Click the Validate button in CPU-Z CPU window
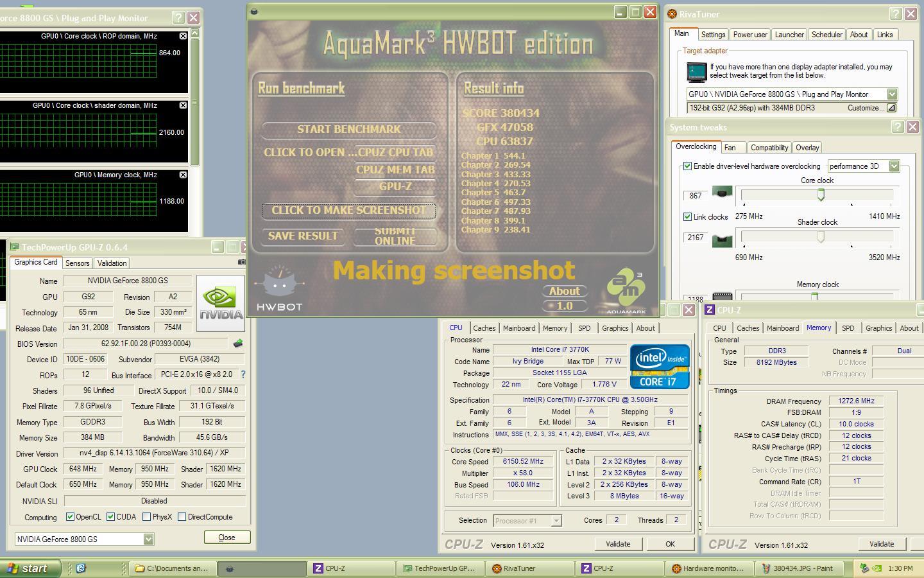The width and height of the screenshot is (924, 578). pyautogui.click(x=618, y=544)
